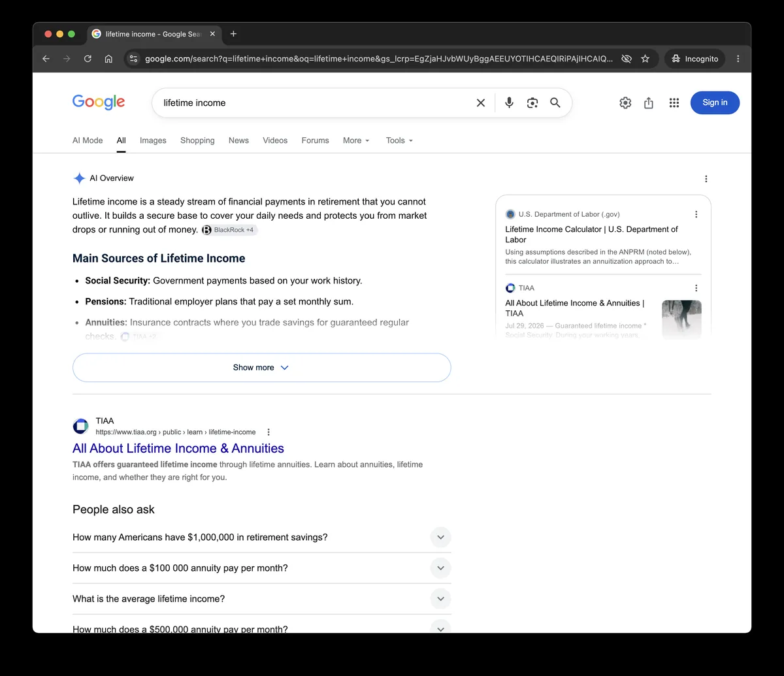This screenshot has height=676, width=784.
Task: Click the Sign in button
Action: [715, 103]
